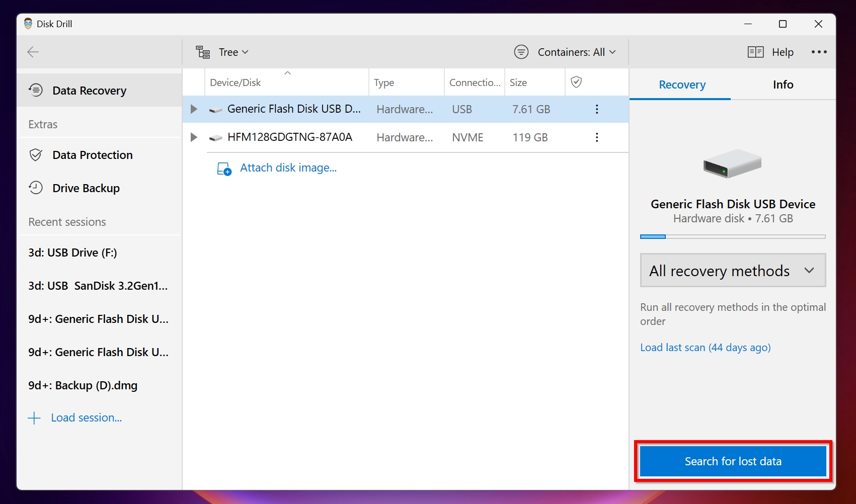Expand the Generic Flash Disk USB row
Image resolution: width=856 pixels, height=504 pixels.
(194, 109)
